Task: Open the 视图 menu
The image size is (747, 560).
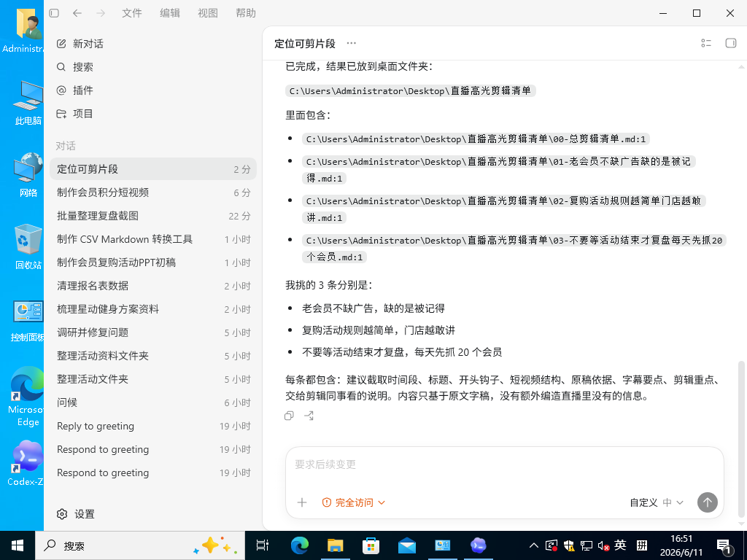Action: 208,13
